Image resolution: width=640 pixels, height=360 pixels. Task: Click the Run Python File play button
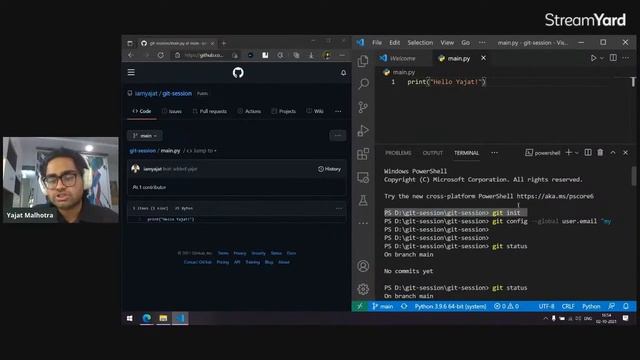point(593,58)
